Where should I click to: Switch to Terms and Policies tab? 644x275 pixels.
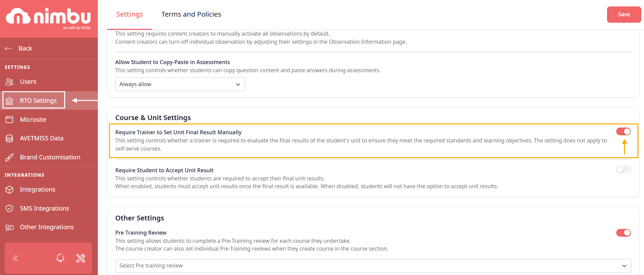pos(191,14)
